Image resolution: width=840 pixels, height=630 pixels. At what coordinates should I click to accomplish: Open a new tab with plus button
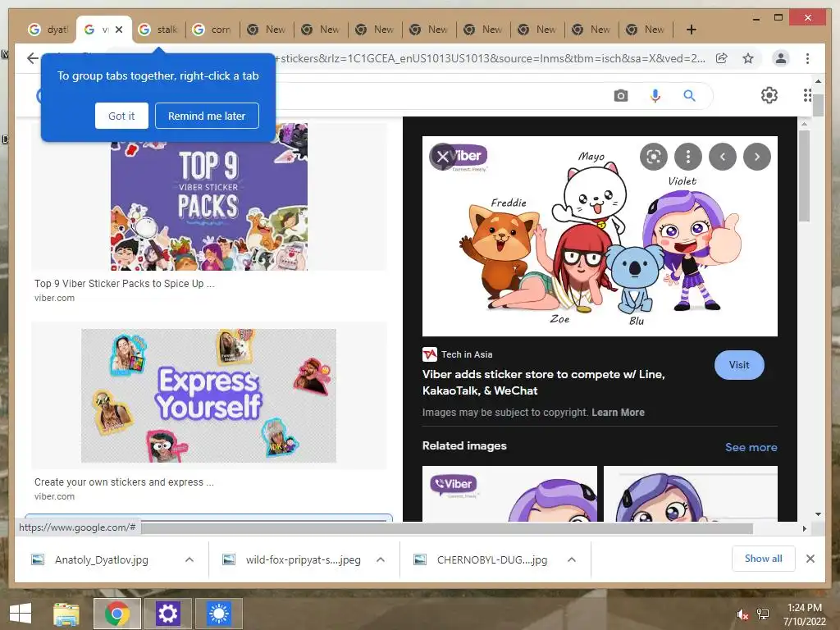pyautogui.click(x=691, y=30)
